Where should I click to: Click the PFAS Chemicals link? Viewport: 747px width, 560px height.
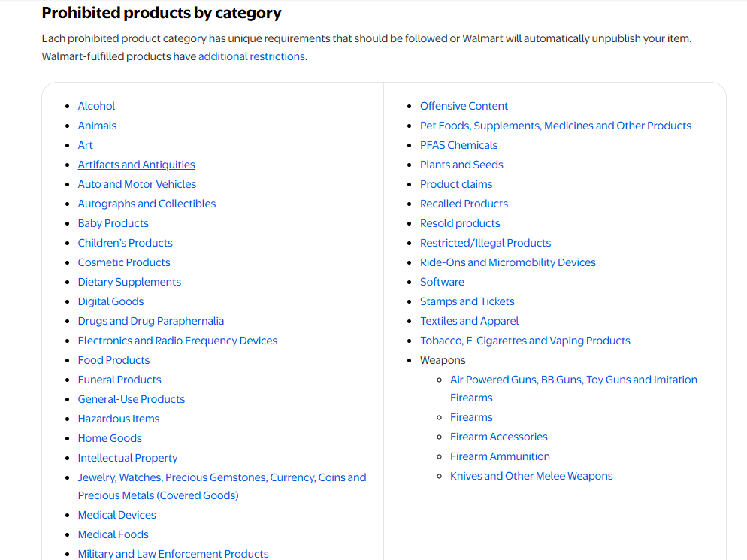coord(458,145)
